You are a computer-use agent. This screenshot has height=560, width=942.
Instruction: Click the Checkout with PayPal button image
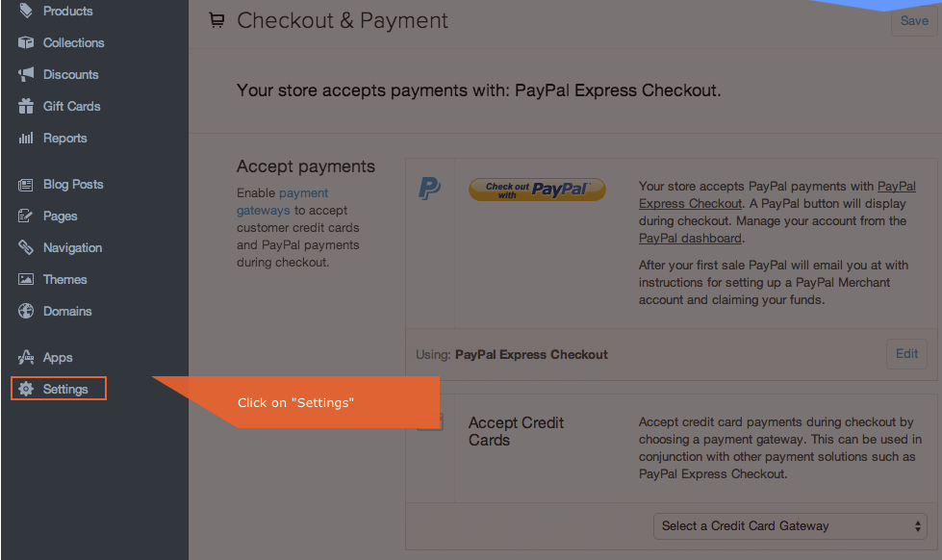coord(537,190)
